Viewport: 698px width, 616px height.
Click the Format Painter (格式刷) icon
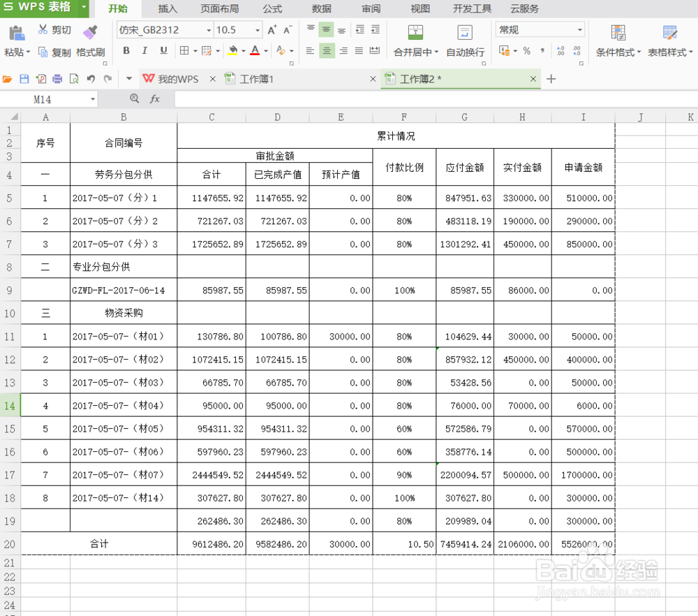pyautogui.click(x=90, y=32)
